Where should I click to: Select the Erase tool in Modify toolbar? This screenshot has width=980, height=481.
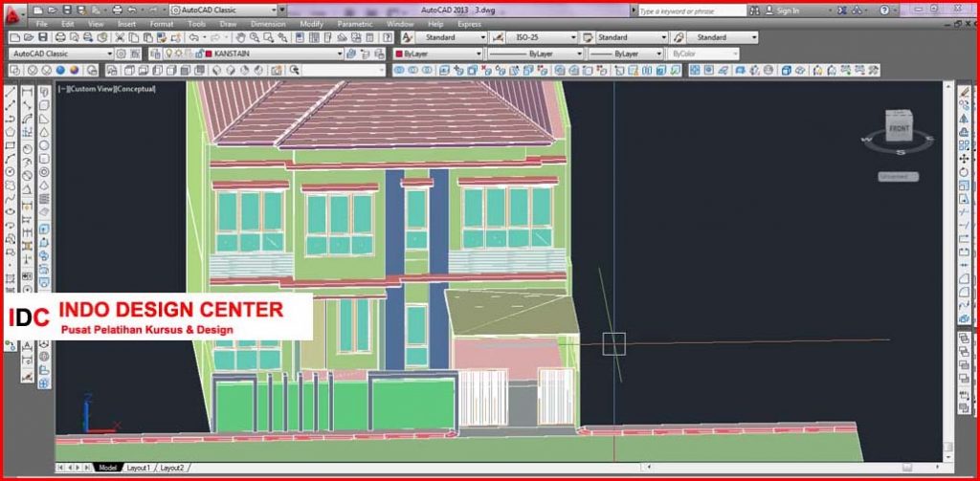[x=965, y=93]
